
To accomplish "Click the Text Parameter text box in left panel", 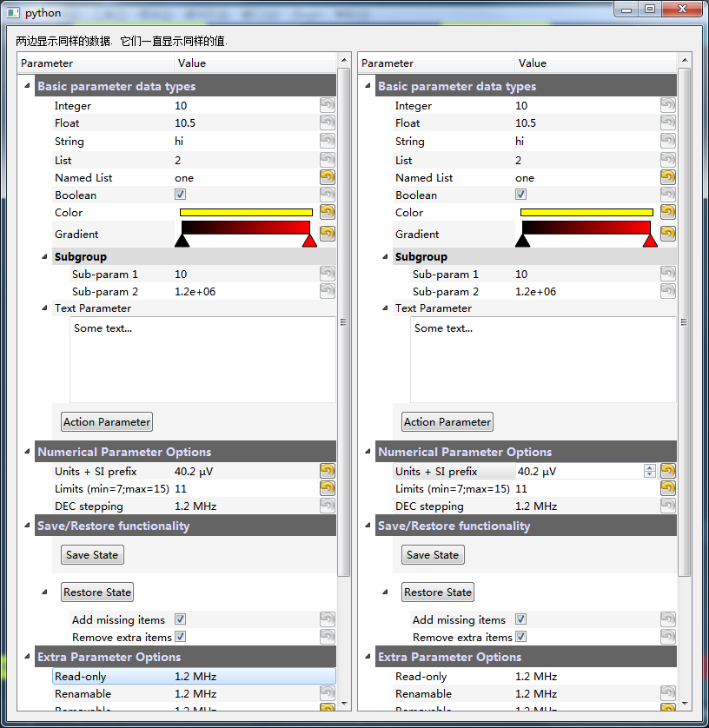I will (203, 360).
